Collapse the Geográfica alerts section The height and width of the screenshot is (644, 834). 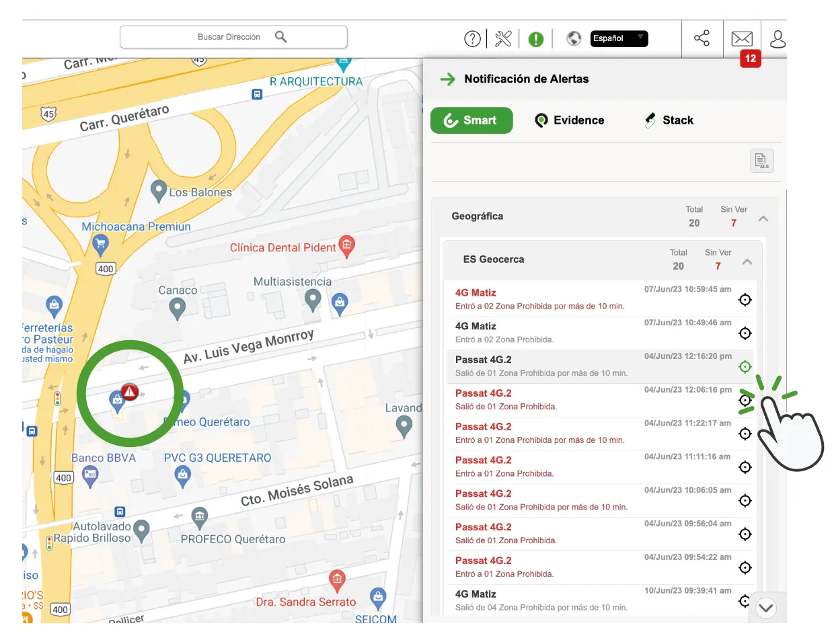tap(763, 218)
